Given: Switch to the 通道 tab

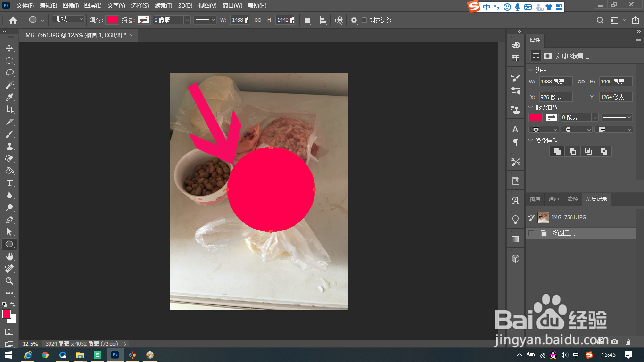Looking at the screenshot, I should click(x=554, y=199).
